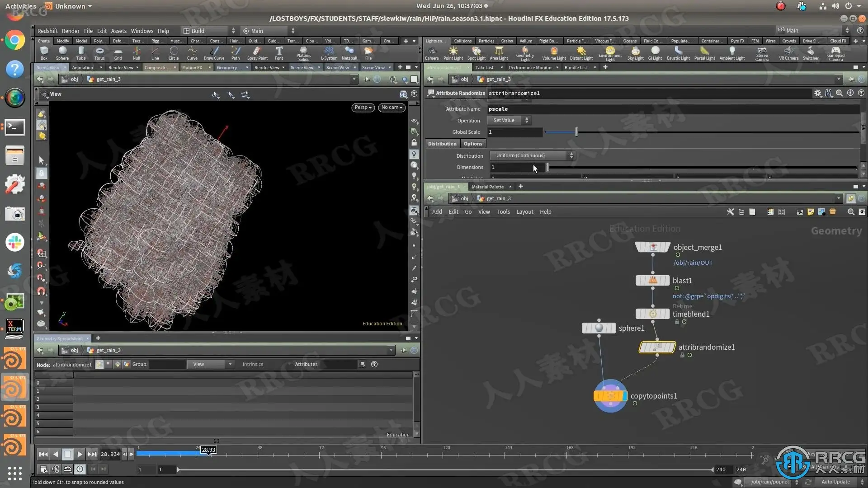Image resolution: width=868 pixels, height=488 pixels.
Task: Switch to the Performance Monitor tab
Action: click(530, 67)
